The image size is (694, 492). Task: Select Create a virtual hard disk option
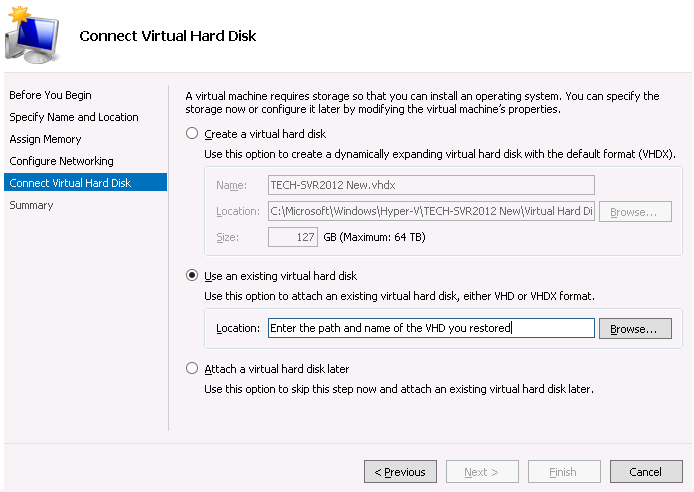pos(192,133)
